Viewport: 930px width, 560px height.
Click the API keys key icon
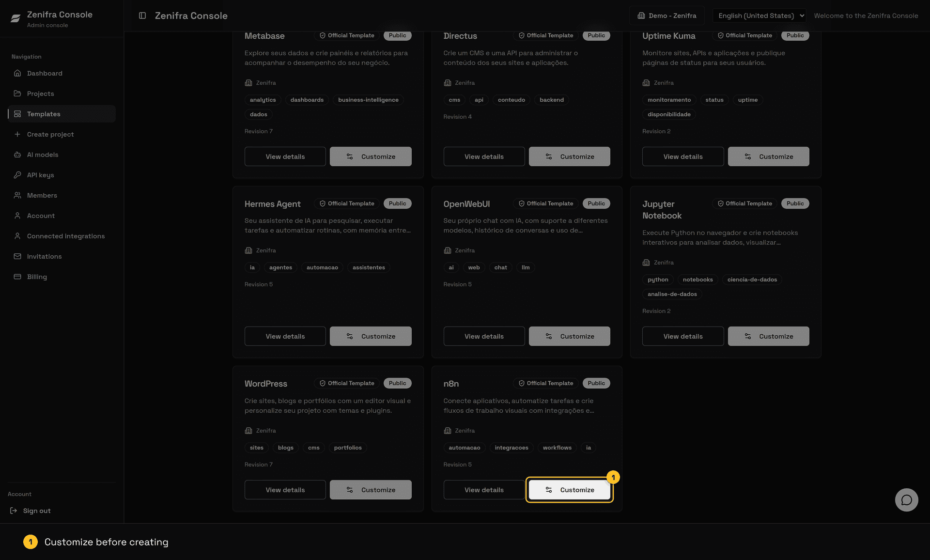[17, 175]
